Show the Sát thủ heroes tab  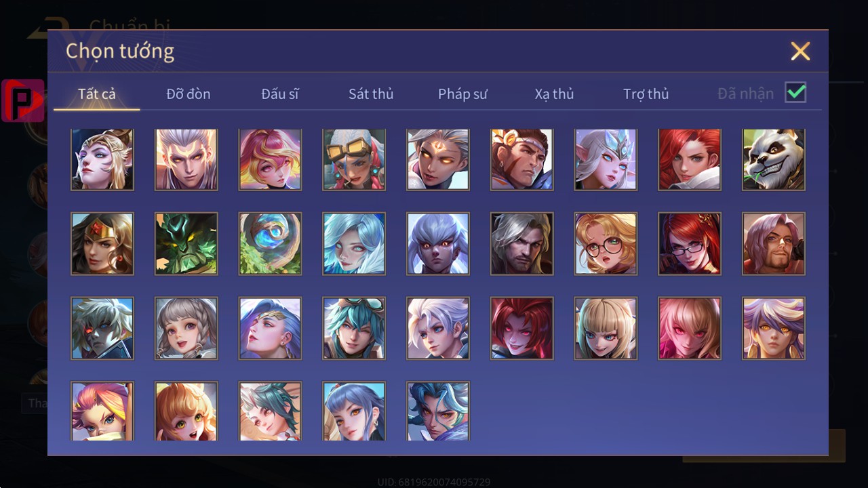[x=371, y=94]
